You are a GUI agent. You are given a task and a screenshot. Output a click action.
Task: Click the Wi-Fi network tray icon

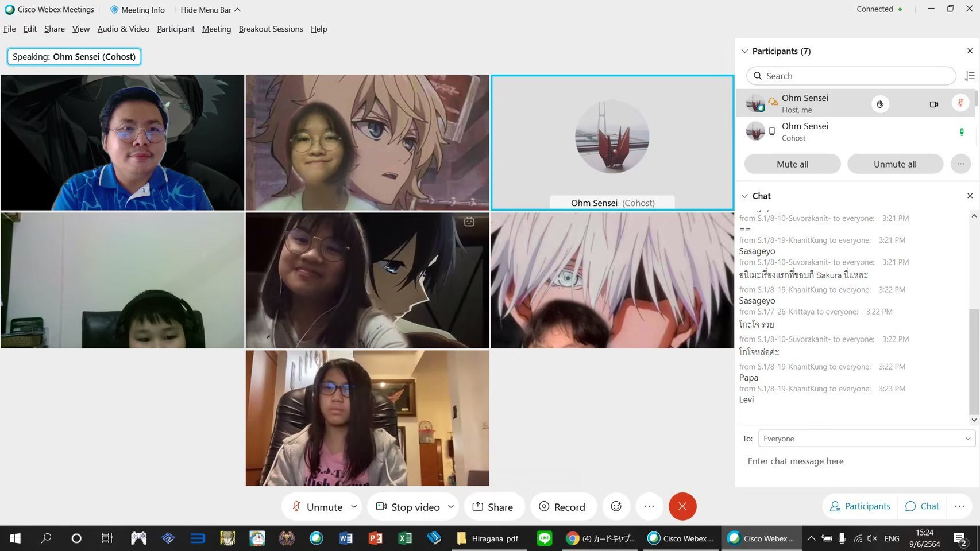coord(857,538)
